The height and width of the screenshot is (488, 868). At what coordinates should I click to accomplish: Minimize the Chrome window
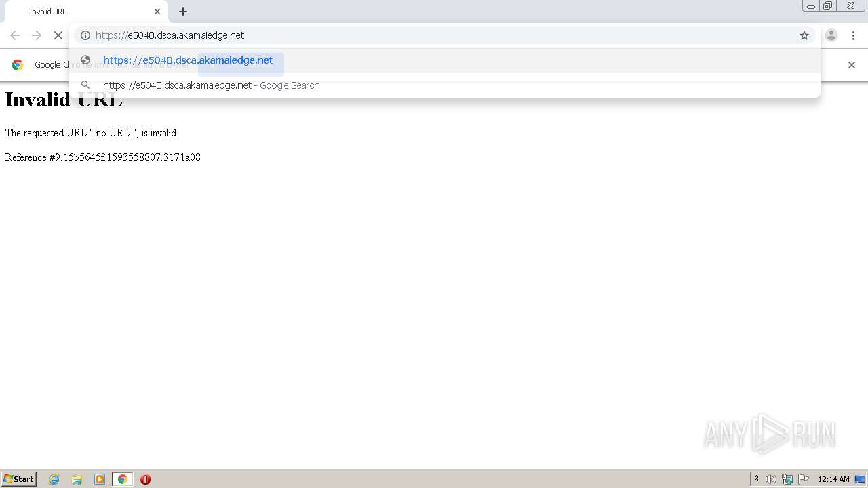click(811, 6)
